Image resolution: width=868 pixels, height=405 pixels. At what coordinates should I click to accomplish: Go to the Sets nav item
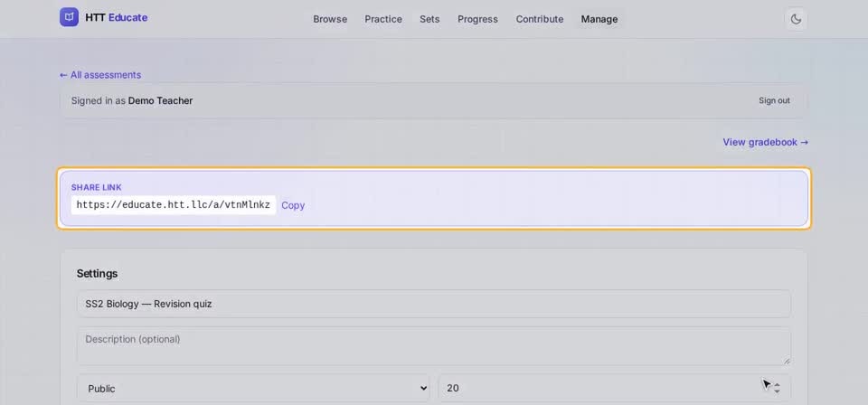pyautogui.click(x=429, y=19)
